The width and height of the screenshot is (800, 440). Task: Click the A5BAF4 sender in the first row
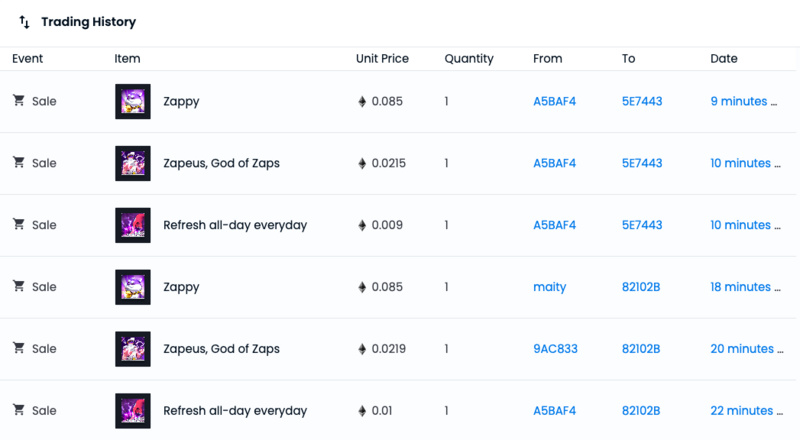pyautogui.click(x=555, y=101)
